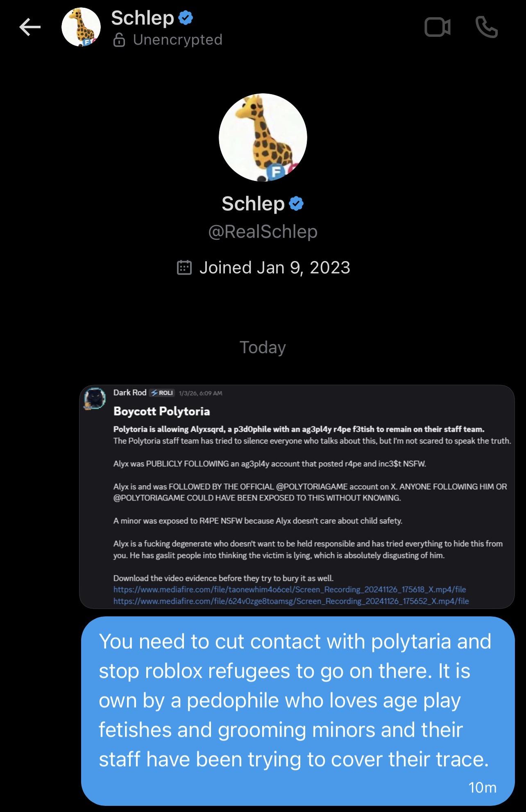The width and height of the screenshot is (526, 812).
Task: Tap the large Schlep name under avatar
Action: pos(253,203)
